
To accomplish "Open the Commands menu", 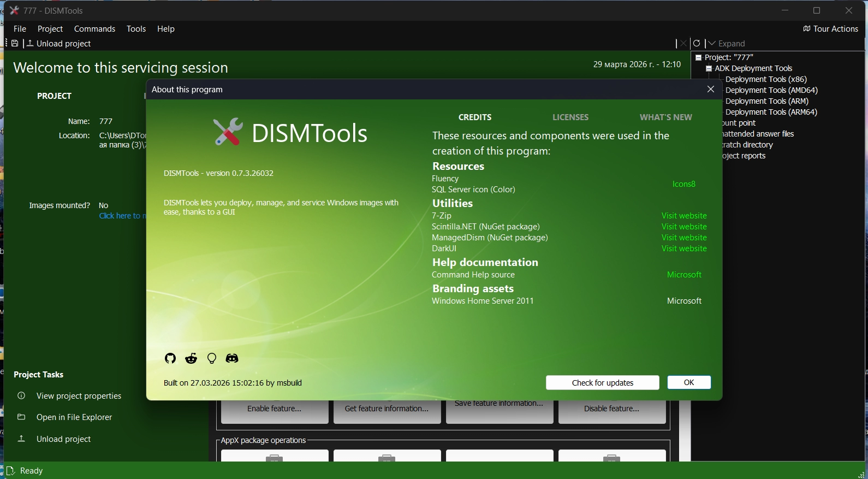I will coord(94,29).
